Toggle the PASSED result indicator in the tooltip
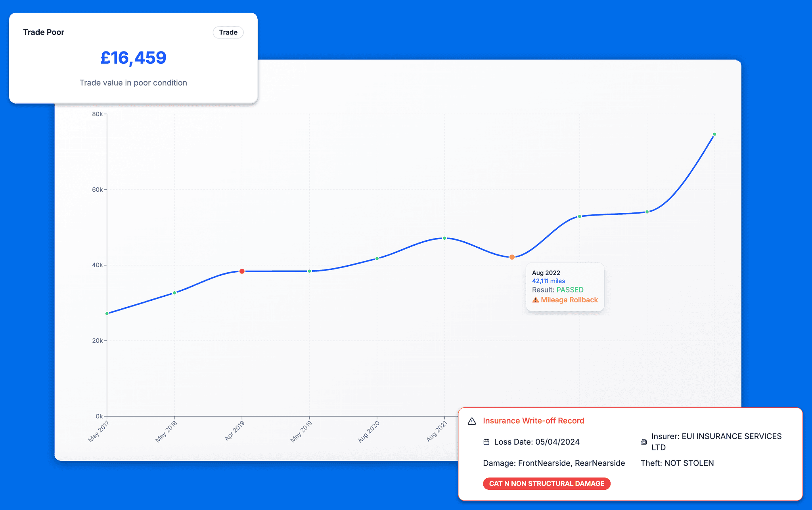 (x=570, y=290)
